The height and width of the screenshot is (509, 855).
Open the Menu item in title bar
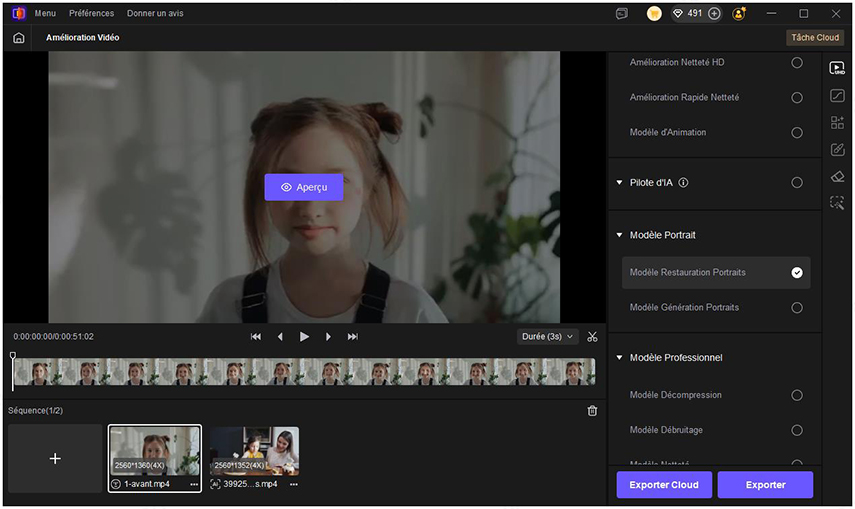point(45,14)
